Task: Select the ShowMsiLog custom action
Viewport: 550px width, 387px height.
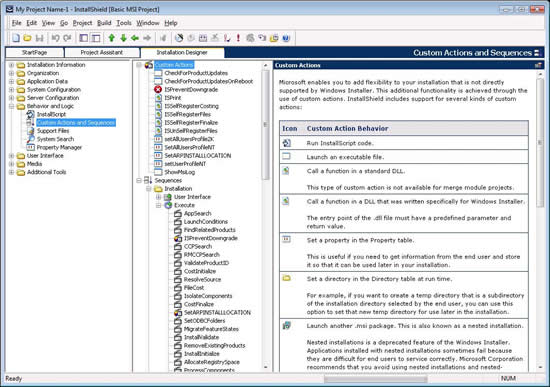Action: (180, 172)
